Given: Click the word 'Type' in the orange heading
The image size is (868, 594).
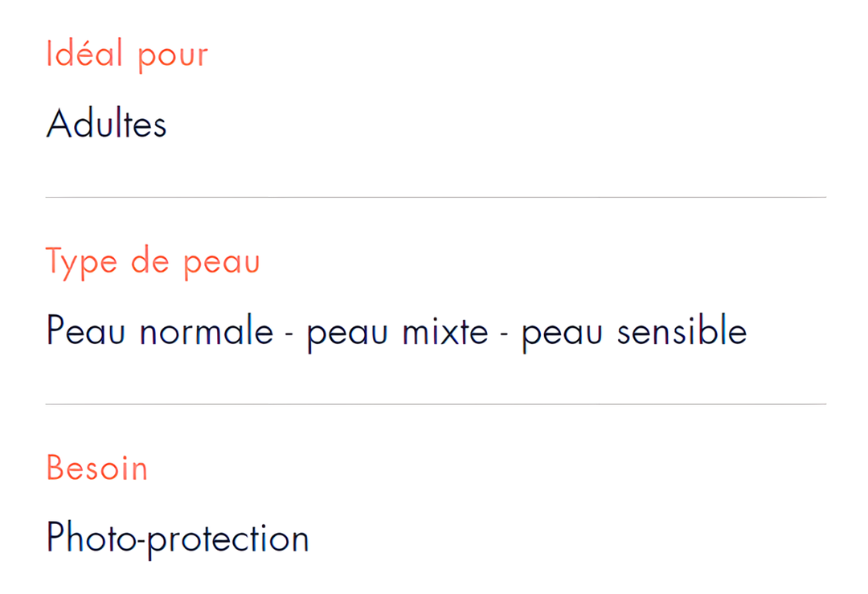Looking at the screenshot, I should click(81, 264).
